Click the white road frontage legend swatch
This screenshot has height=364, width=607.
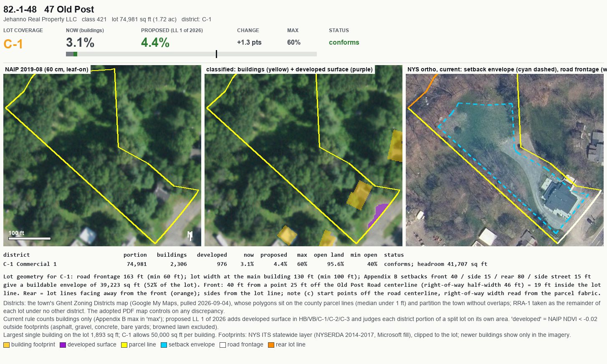223,345
